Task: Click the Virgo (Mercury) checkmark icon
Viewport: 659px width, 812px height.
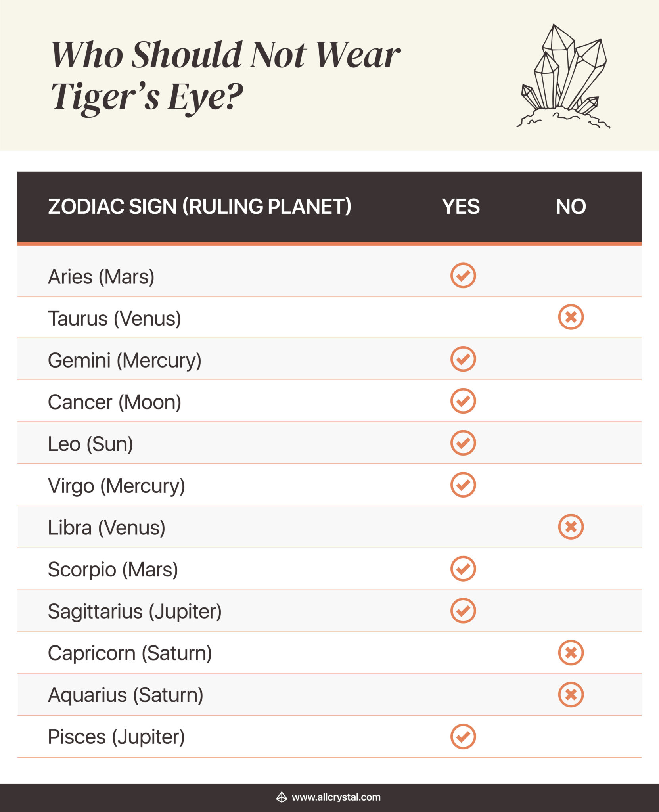Action: (463, 485)
